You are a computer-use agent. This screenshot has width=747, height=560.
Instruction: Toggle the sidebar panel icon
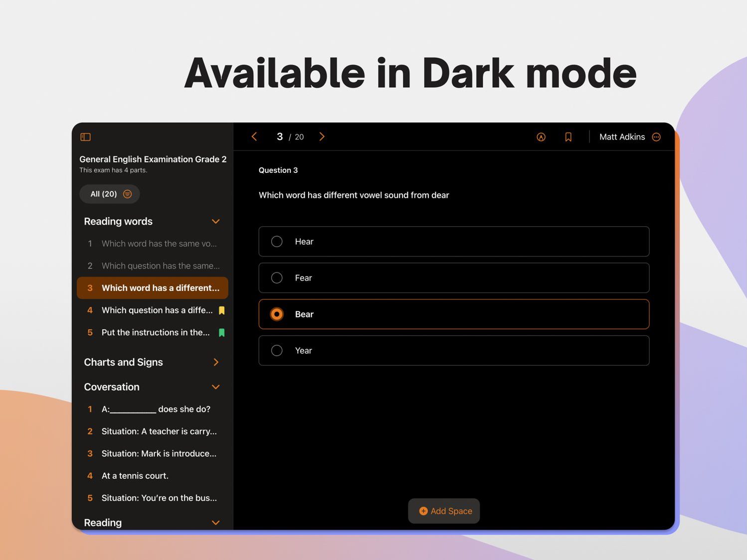[85, 137]
